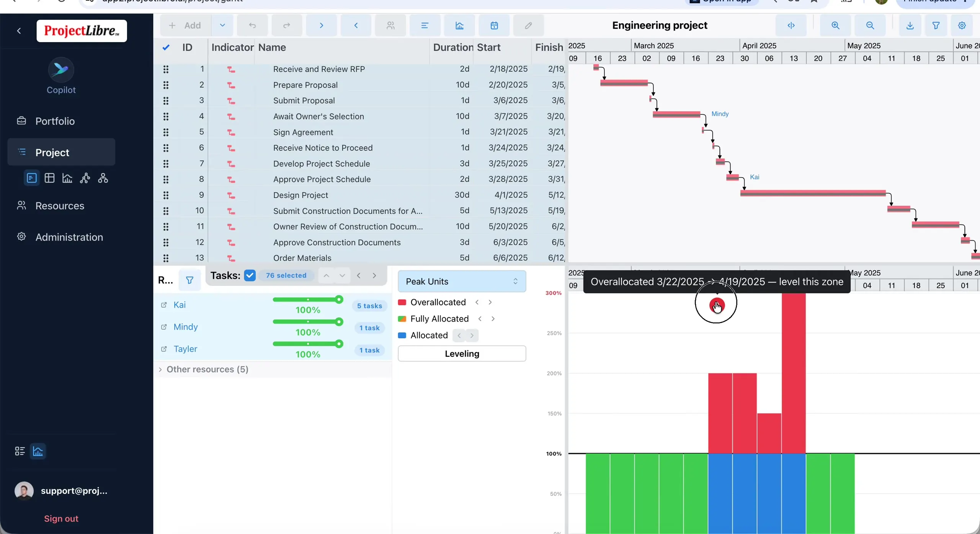
Task: Indent task with right chevron button
Action: [321, 25]
